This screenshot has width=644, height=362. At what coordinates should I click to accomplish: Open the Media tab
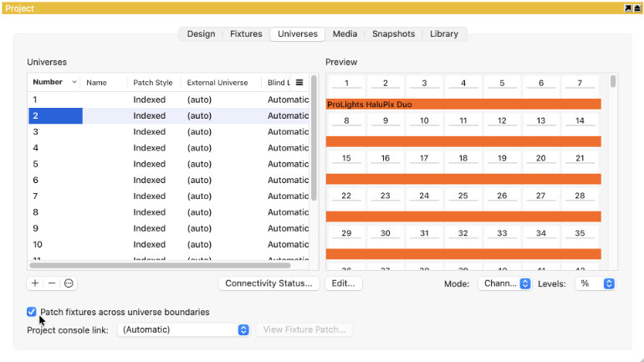pos(345,34)
